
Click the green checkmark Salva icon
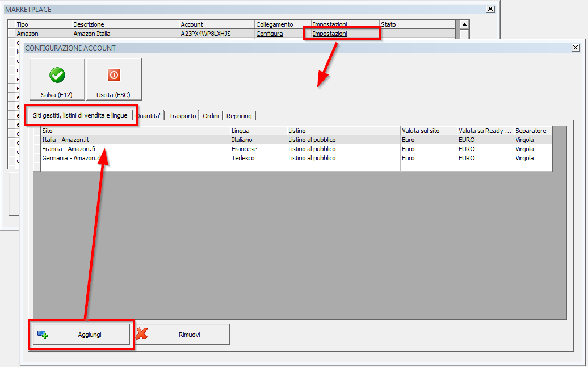57,75
